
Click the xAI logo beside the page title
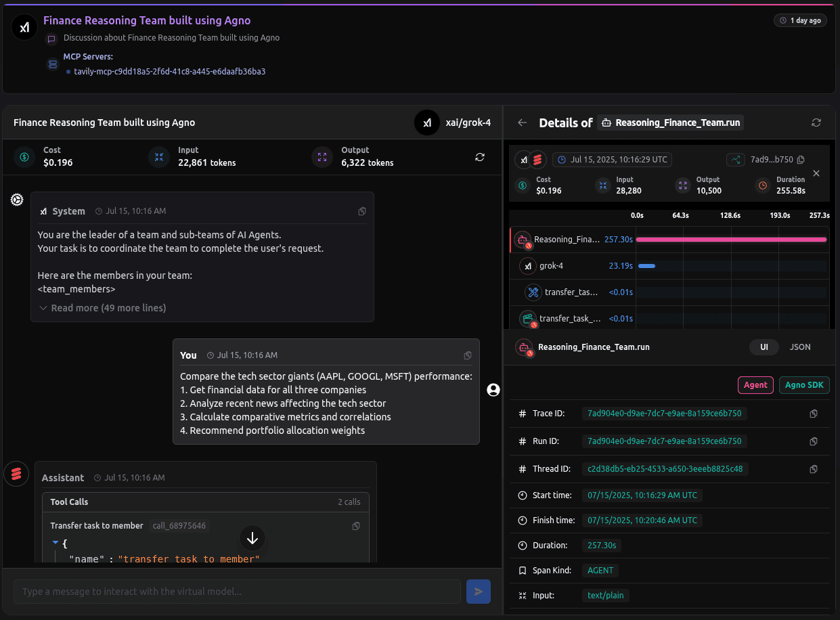tap(24, 28)
